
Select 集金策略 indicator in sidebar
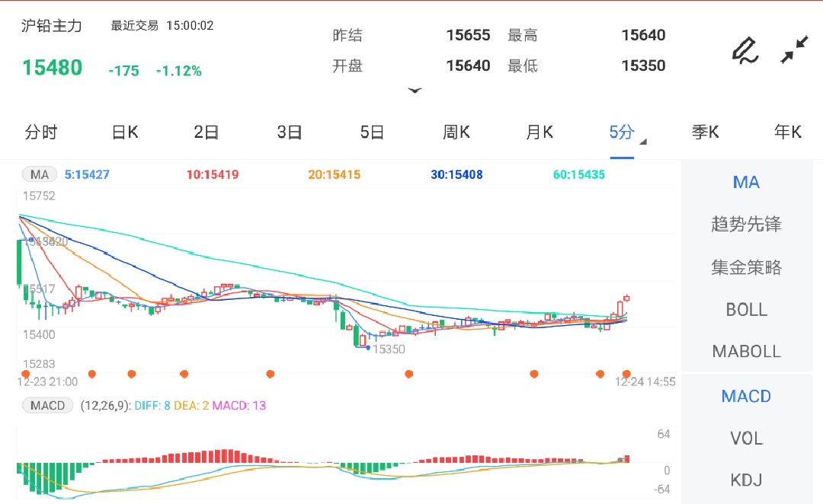(x=746, y=267)
